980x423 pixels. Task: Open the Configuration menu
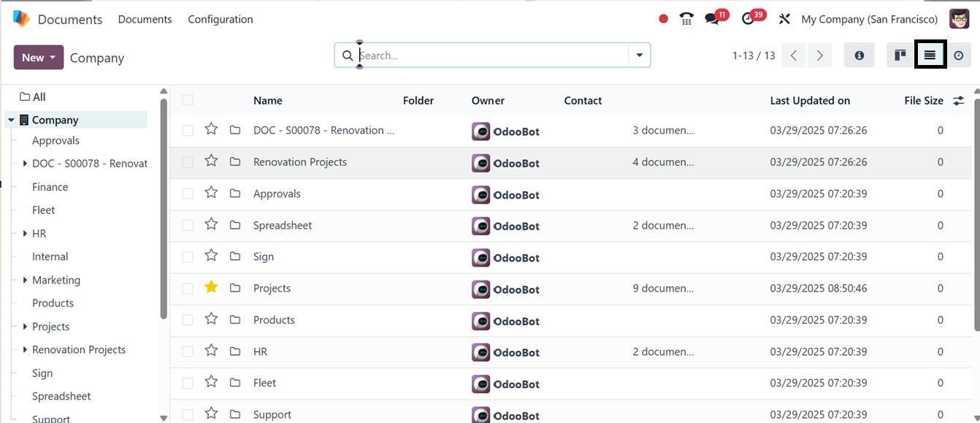(221, 20)
